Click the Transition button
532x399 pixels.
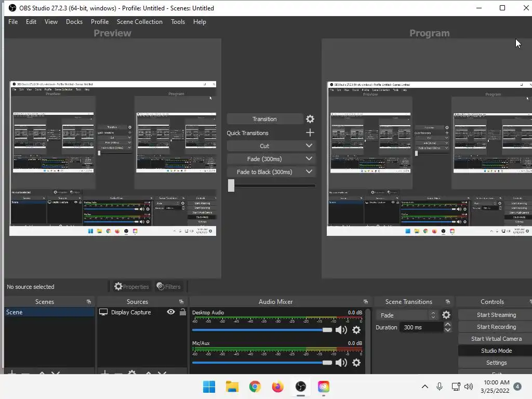pyautogui.click(x=264, y=119)
